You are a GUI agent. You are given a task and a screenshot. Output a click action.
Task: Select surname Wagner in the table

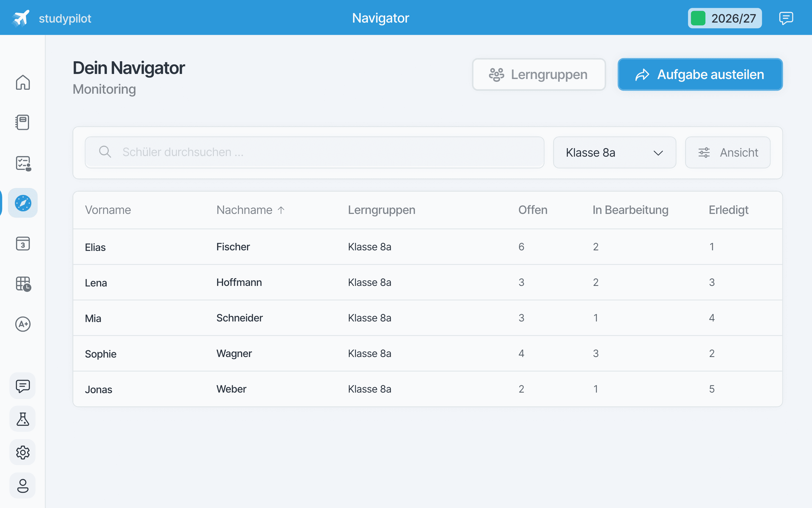(234, 354)
